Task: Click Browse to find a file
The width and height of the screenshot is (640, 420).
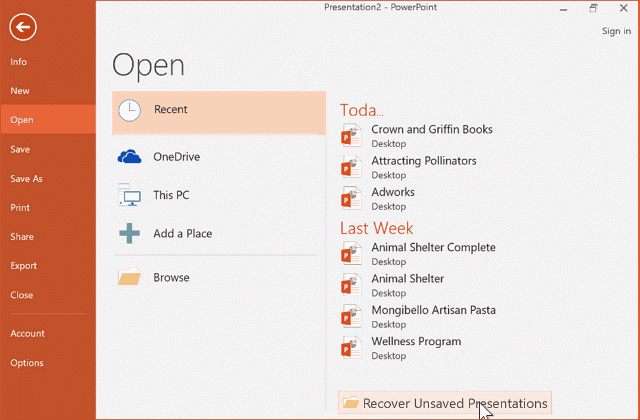Action: pyautogui.click(x=219, y=278)
